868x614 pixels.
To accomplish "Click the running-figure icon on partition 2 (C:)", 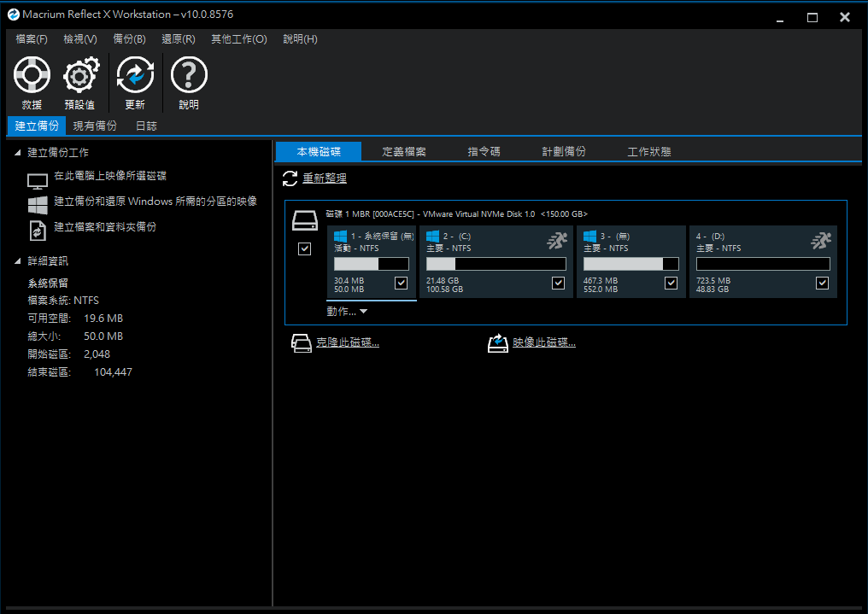I will [x=557, y=241].
